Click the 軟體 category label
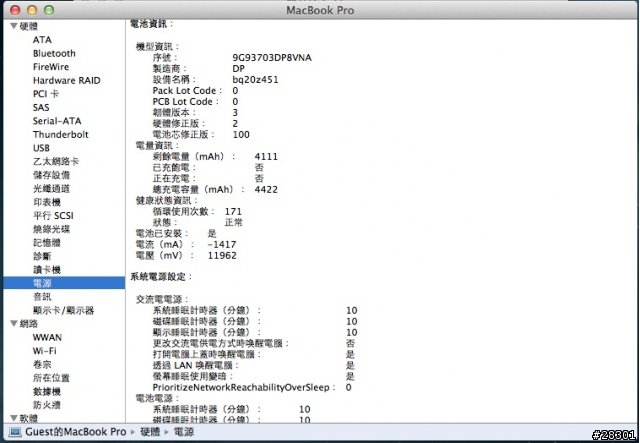This screenshot has height=443, width=640. (x=29, y=418)
